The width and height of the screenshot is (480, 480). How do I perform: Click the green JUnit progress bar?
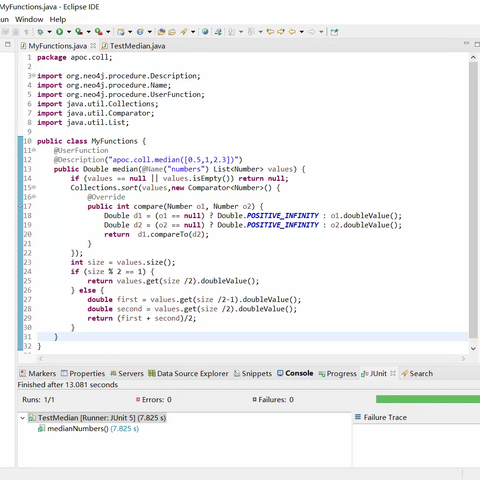point(428,399)
